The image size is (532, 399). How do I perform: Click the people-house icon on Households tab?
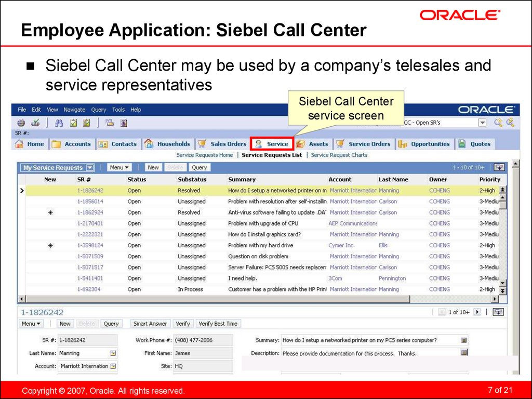149,144
